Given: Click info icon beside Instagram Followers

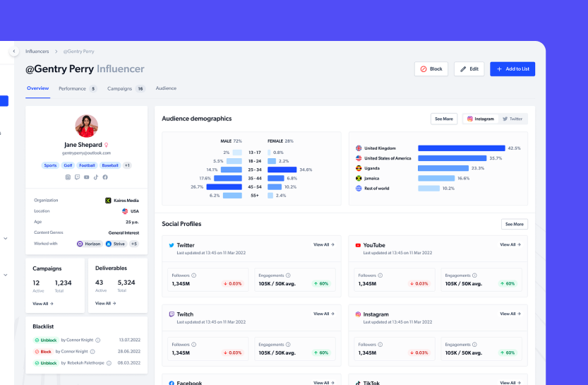Looking at the screenshot, I should [x=380, y=345].
